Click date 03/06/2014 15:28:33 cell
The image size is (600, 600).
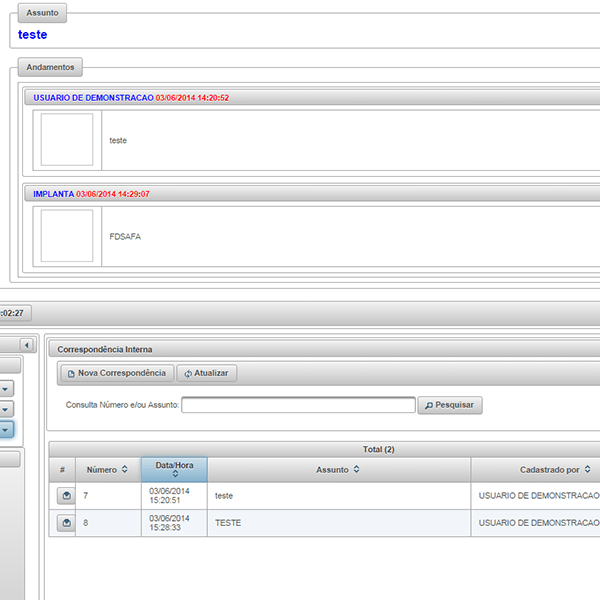pyautogui.click(x=174, y=523)
